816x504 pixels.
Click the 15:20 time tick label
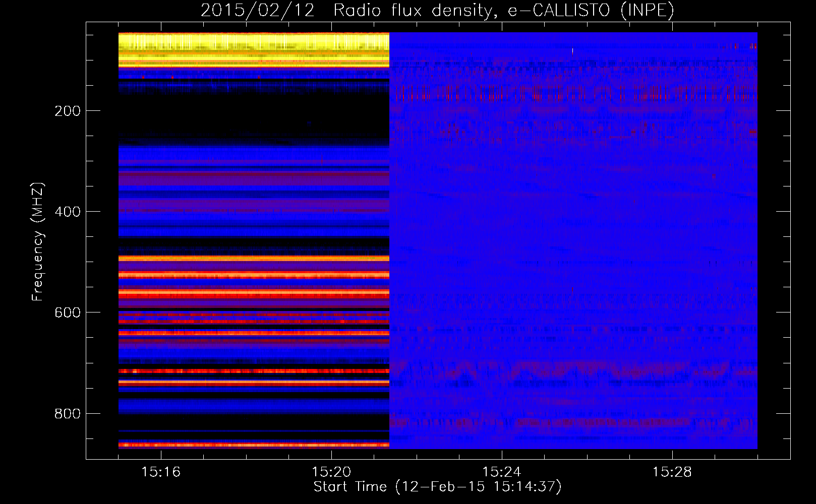pyautogui.click(x=331, y=472)
